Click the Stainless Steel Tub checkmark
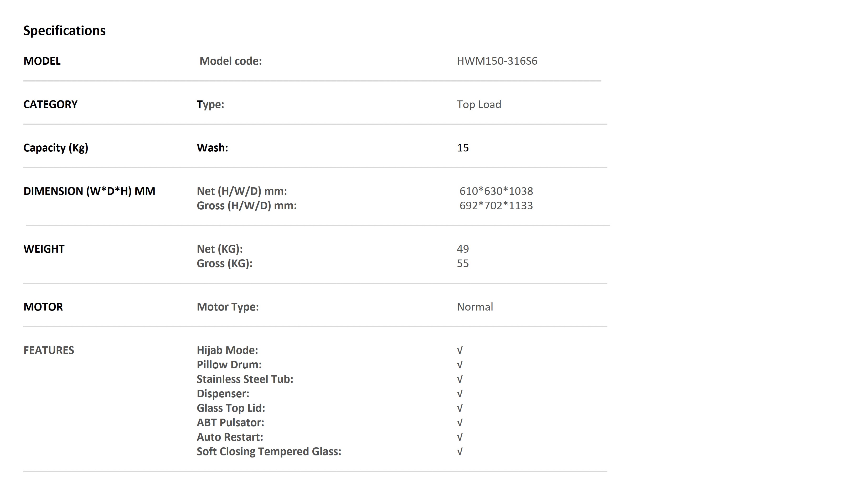868x503 pixels. pyautogui.click(x=459, y=380)
